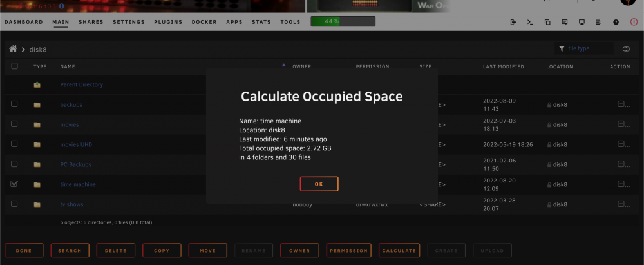Click the movies UHD folder icon
644x265 pixels.
37,145
